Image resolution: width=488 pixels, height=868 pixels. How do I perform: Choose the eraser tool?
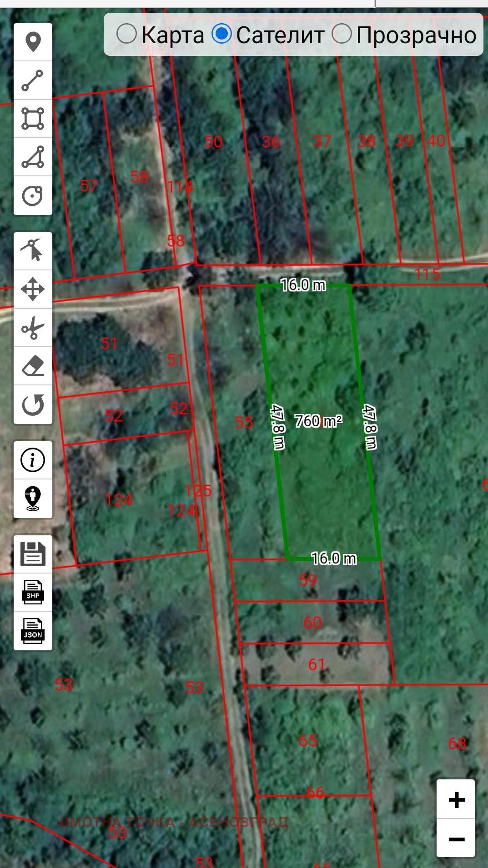[x=33, y=366]
